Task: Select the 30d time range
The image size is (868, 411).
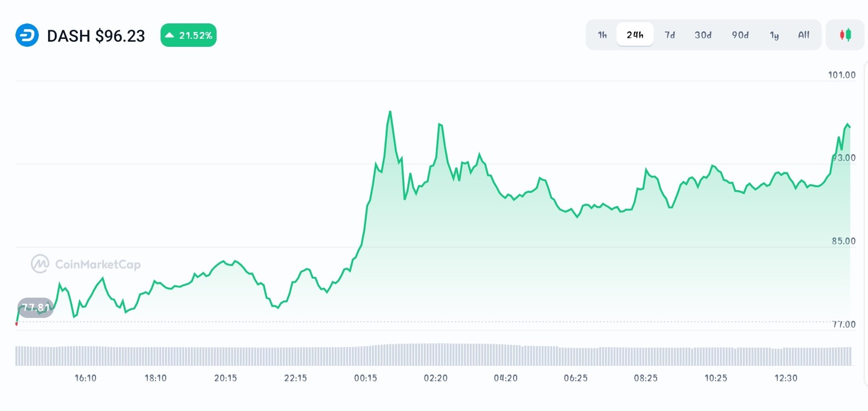Action: pos(703,35)
